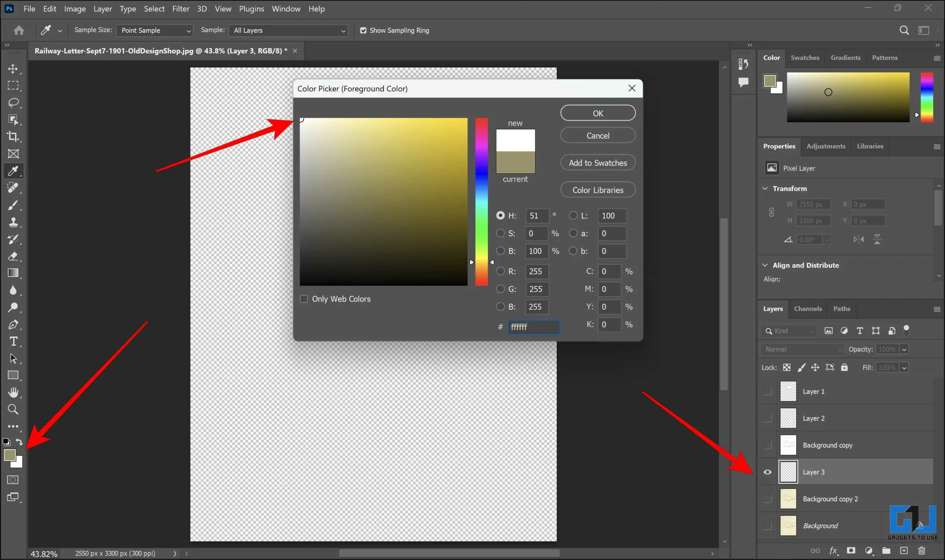Screen dimensions: 945x560
Task: Select the Clone Stamp tool
Action: coord(13,222)
